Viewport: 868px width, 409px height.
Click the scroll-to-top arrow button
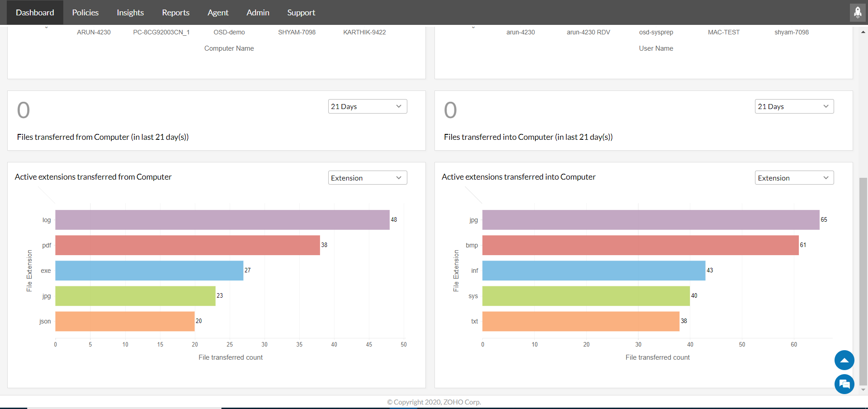click(844, 361)
